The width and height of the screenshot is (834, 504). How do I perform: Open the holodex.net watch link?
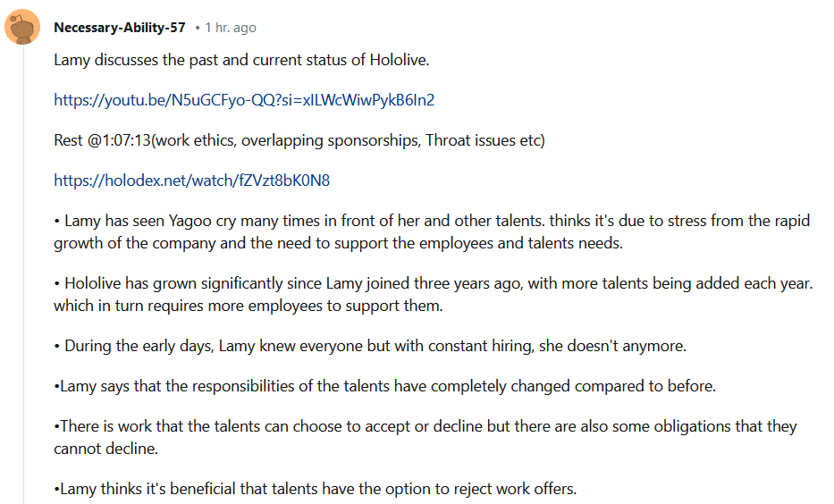[x=191, y=181]
